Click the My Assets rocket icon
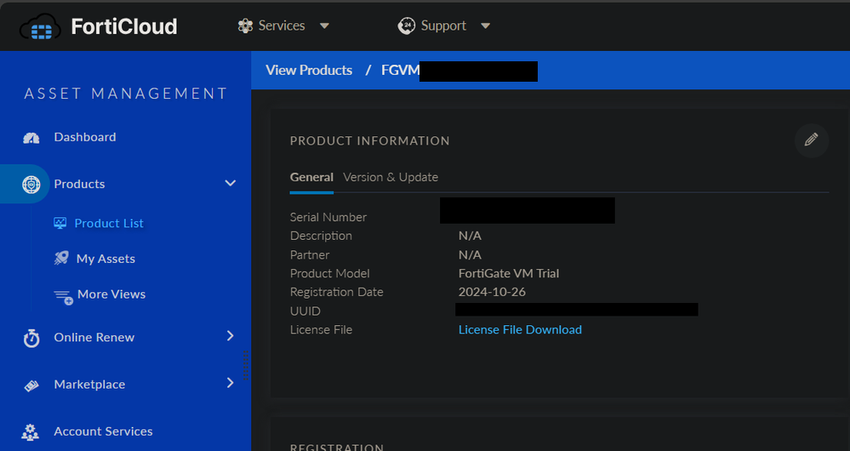850x451 pixels. 60,258
